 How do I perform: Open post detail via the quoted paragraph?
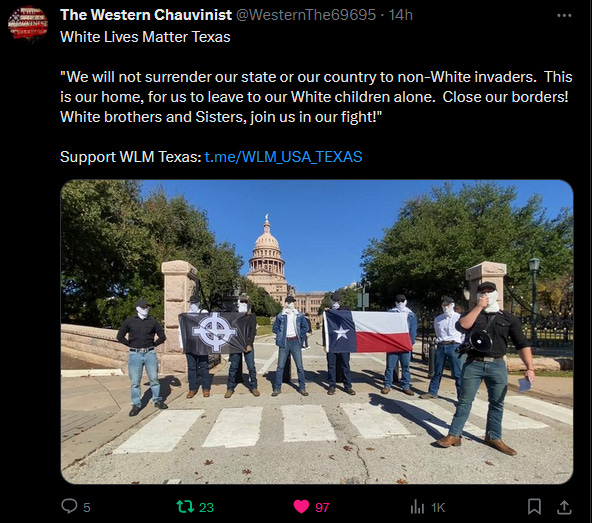click(x=316, y=97)
